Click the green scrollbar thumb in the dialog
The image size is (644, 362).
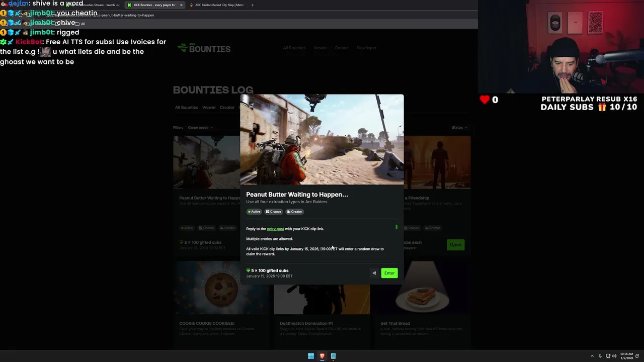click(x=396, y=227)
